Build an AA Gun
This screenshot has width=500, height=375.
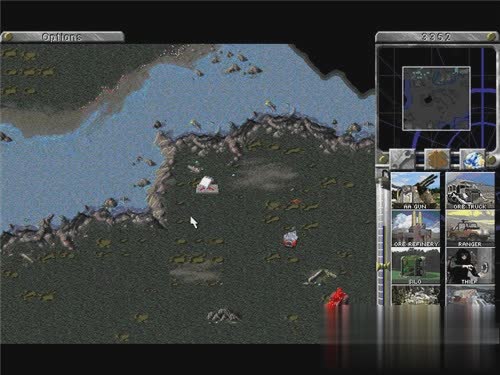coord(415,191)
